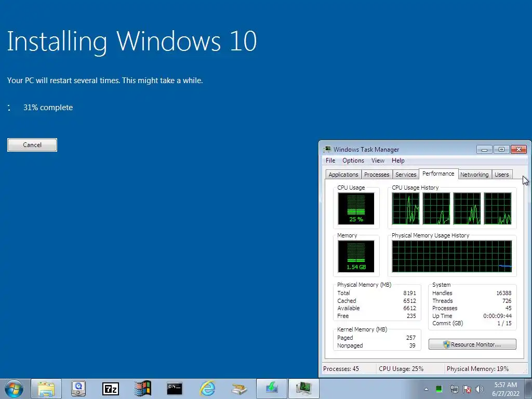Image resolution: width=532 pixels, height=399 pixels.
Task: Cancel the Windows 10 installation
Action: (x=32, y=145)
